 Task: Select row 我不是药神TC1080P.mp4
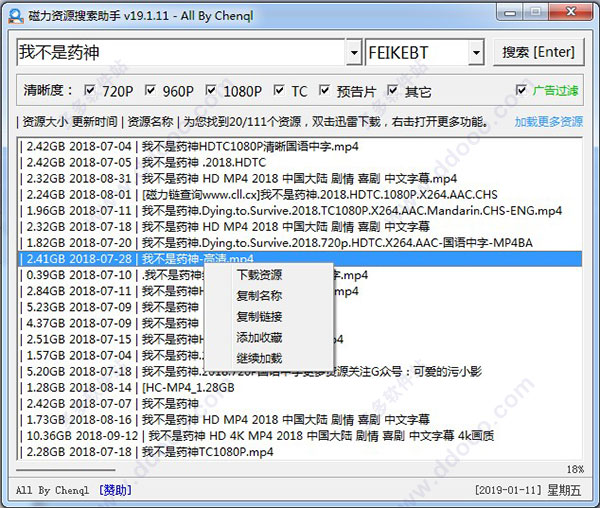(x=300, y=451)
